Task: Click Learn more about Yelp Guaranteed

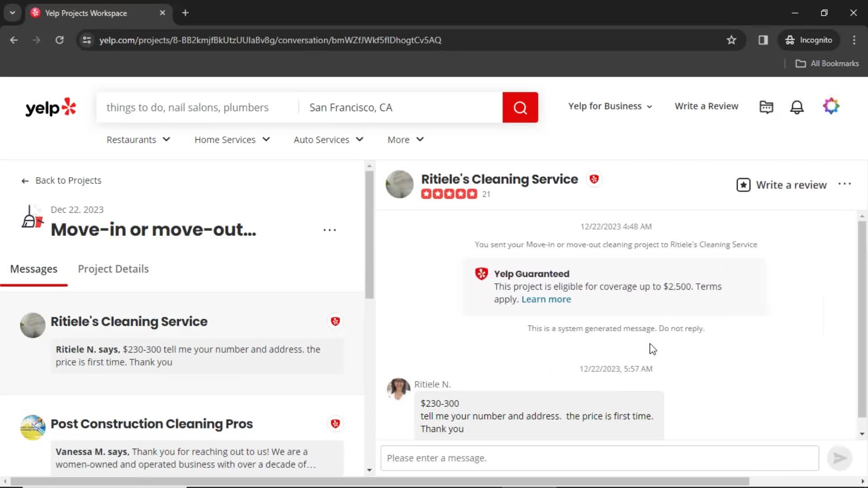Action: pos(546,299)
